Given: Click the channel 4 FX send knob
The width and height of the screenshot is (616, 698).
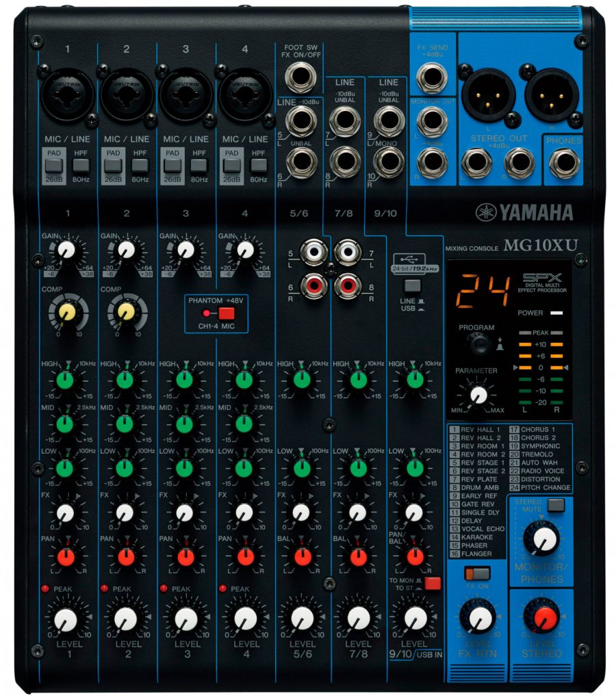Looking at the screenshot, I should click(244, 513).
